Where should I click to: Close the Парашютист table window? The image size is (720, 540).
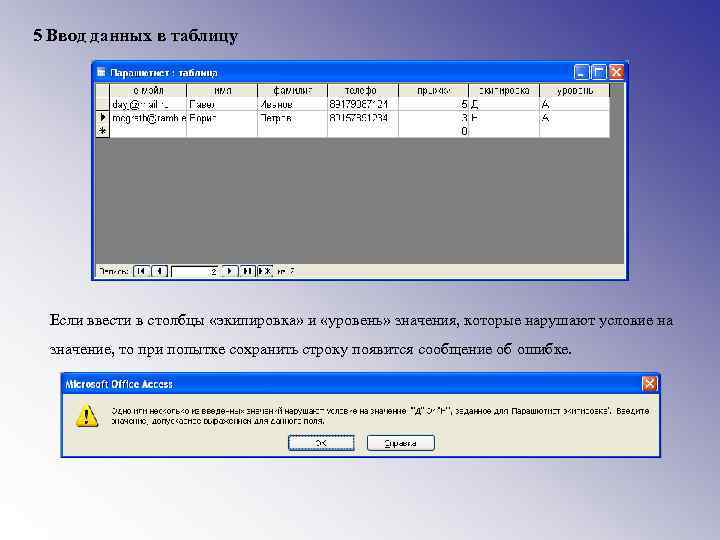click(616, 72)
